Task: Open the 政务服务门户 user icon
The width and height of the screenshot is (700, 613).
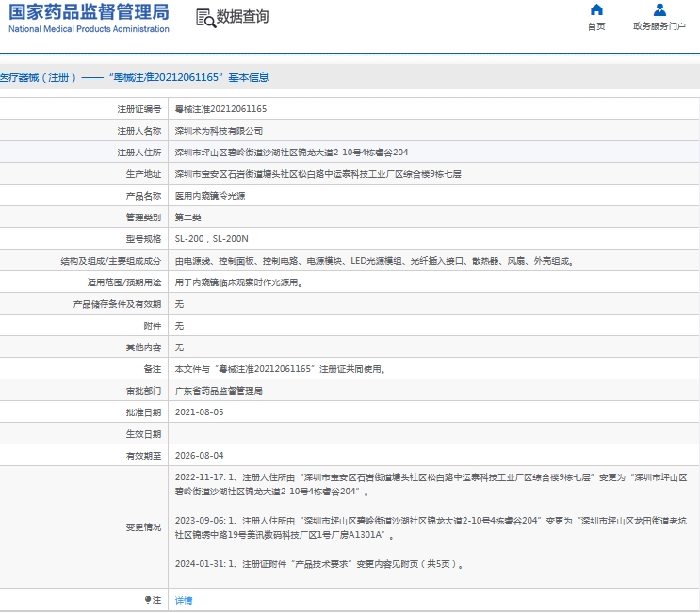Action: (659, 9)
